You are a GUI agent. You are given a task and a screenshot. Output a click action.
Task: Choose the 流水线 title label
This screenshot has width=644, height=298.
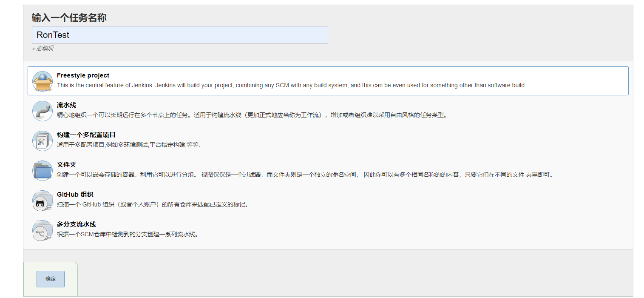(x=66, y=105)
